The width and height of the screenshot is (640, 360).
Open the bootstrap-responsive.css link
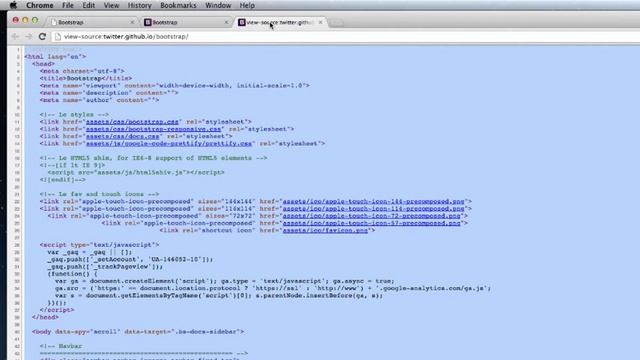pyautogui.click(x=153, y=129)
